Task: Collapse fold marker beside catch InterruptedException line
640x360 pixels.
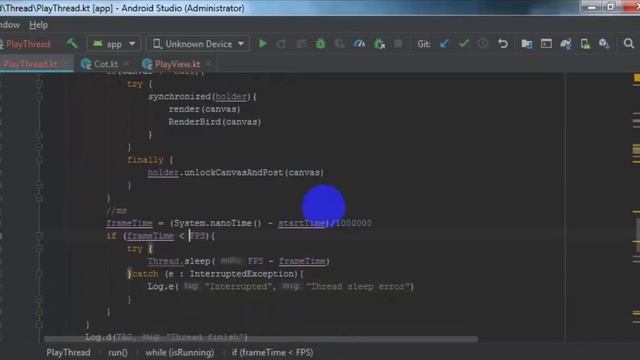Action: click(x=39, y=274)
